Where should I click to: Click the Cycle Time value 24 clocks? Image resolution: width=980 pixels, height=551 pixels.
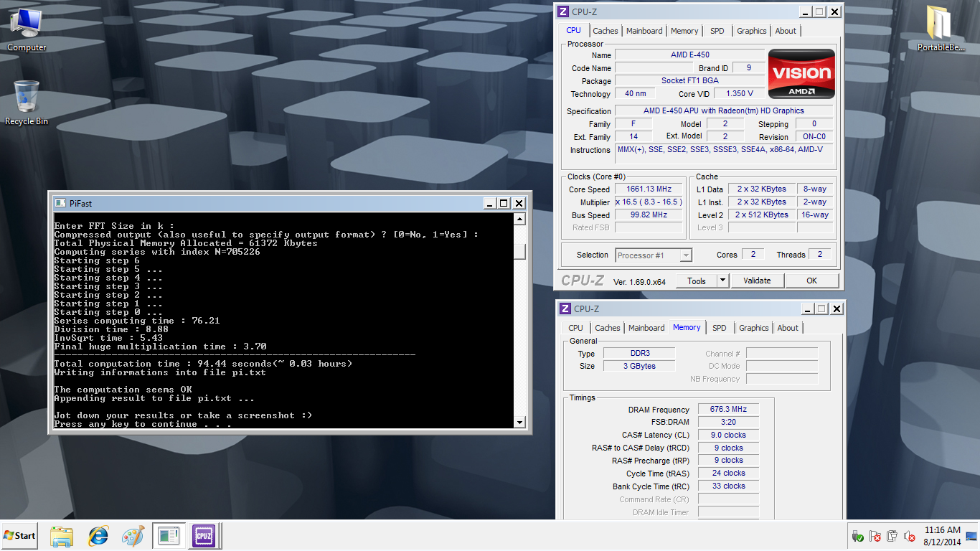click(x=727, y=474)
